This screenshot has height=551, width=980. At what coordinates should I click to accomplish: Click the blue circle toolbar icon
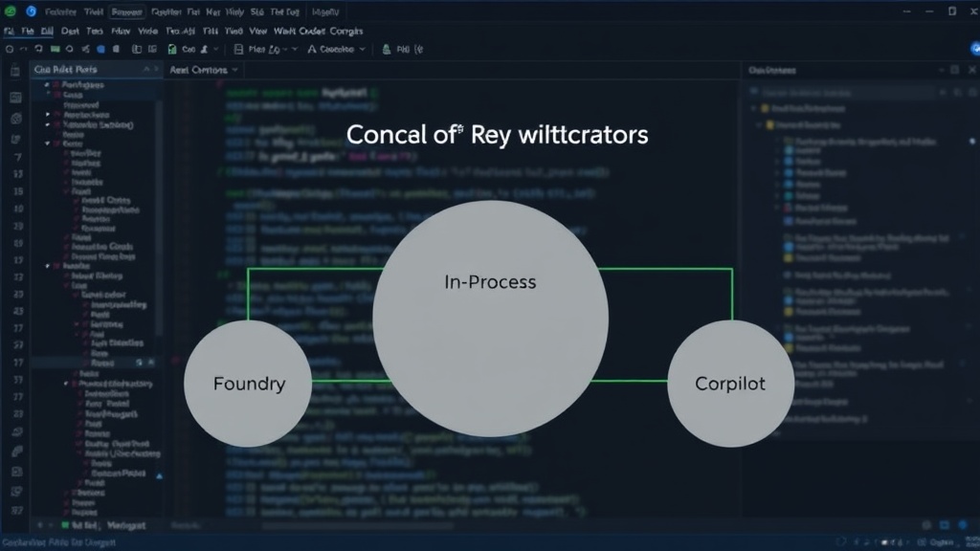[100, 49]
